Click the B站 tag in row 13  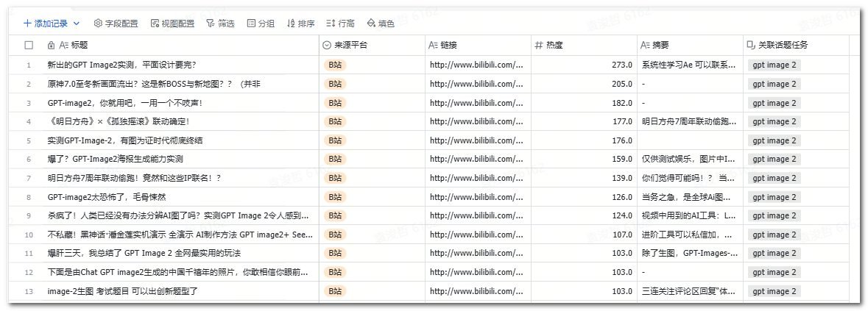point(335,291)
